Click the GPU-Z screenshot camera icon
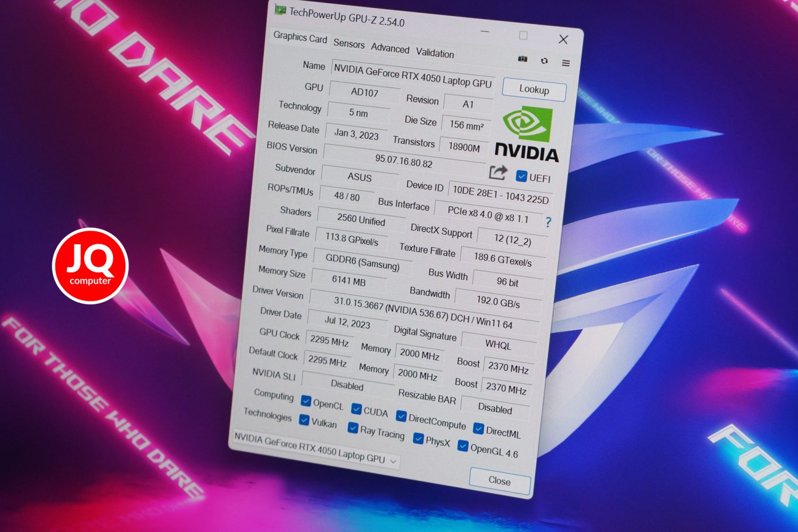798x532 pixels. [x=522, y=59]
